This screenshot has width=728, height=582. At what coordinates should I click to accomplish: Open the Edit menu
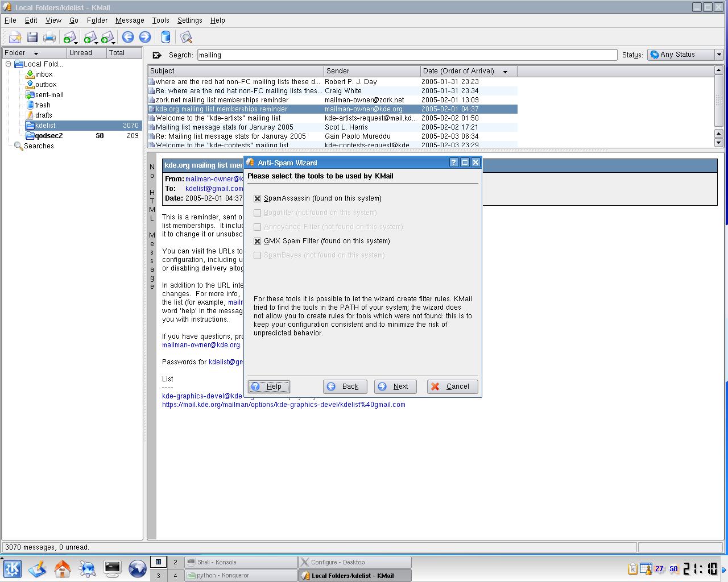(x=31, y=20)
